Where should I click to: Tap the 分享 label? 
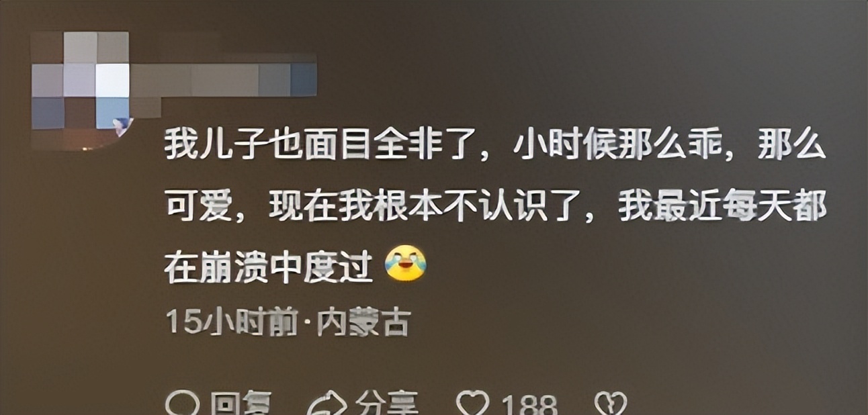(386, 405)
